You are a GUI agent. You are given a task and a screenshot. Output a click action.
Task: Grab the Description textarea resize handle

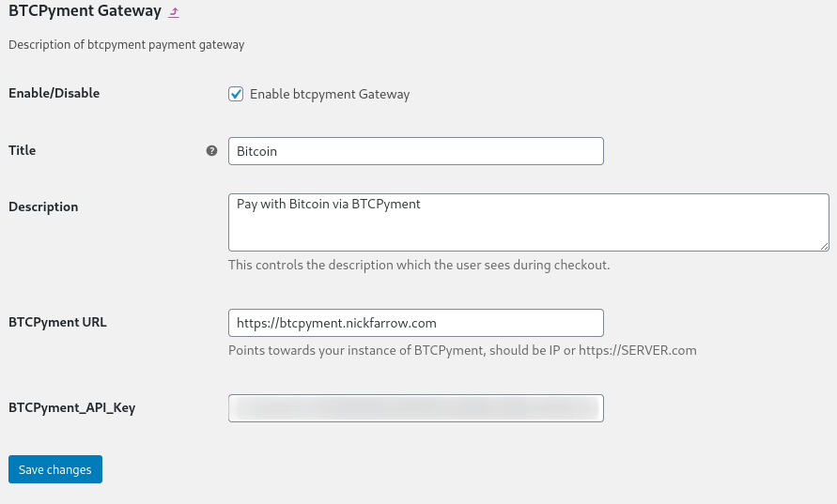[824, 246]
